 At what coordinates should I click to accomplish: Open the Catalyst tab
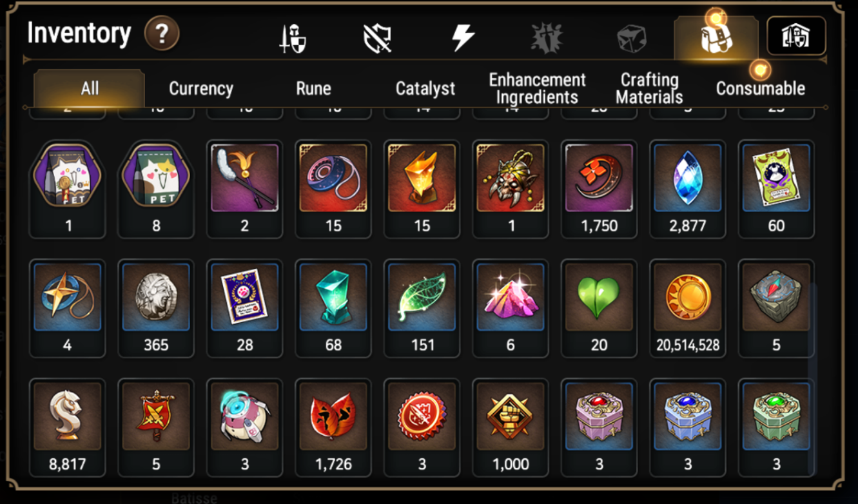(425, 88)
